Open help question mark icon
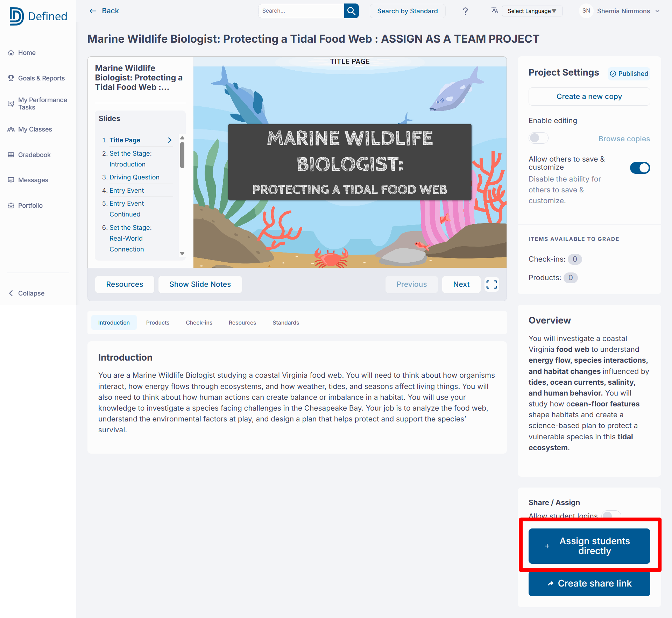The width and height of the screenshot is (672, 618). [x=465, y=11]
